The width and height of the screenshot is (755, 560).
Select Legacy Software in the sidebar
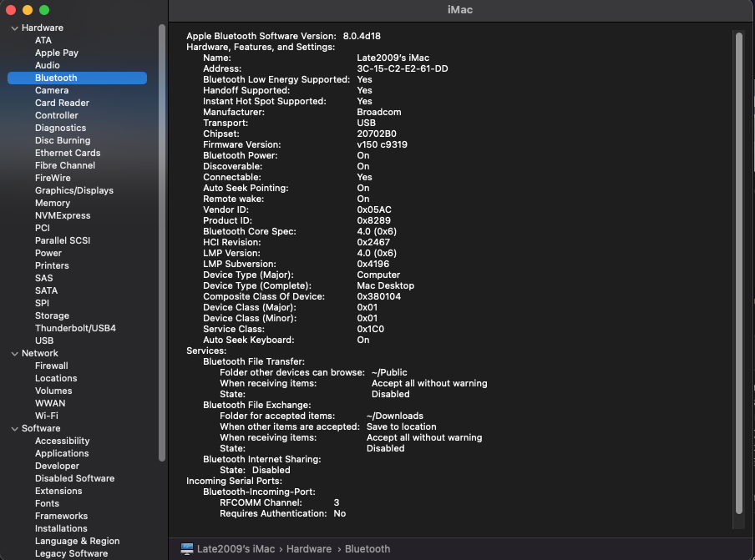(x=71, y=553)
